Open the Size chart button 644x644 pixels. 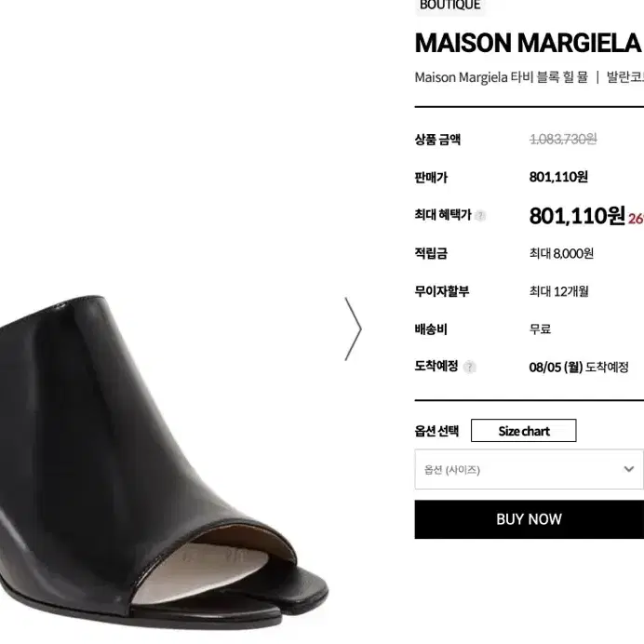pos(523,431)
